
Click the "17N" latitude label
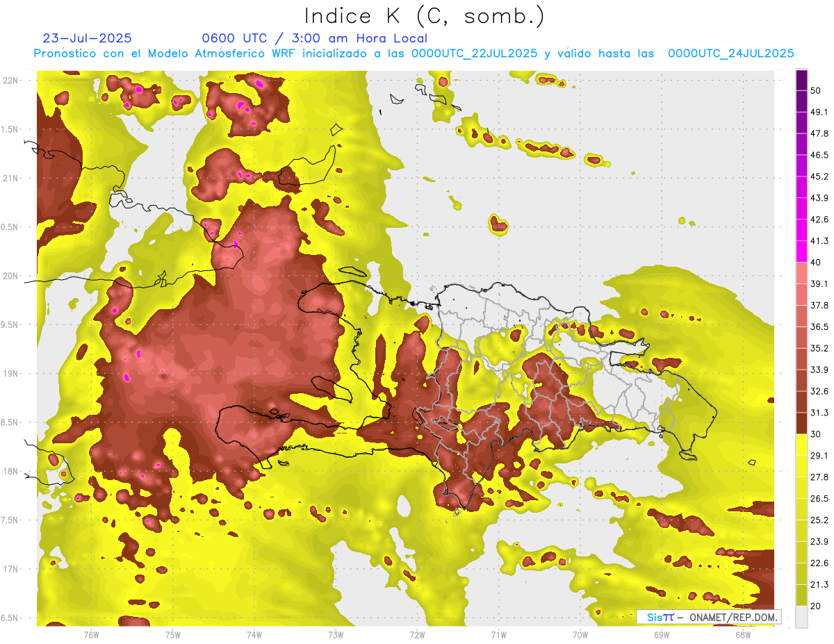tap(12, 569)
